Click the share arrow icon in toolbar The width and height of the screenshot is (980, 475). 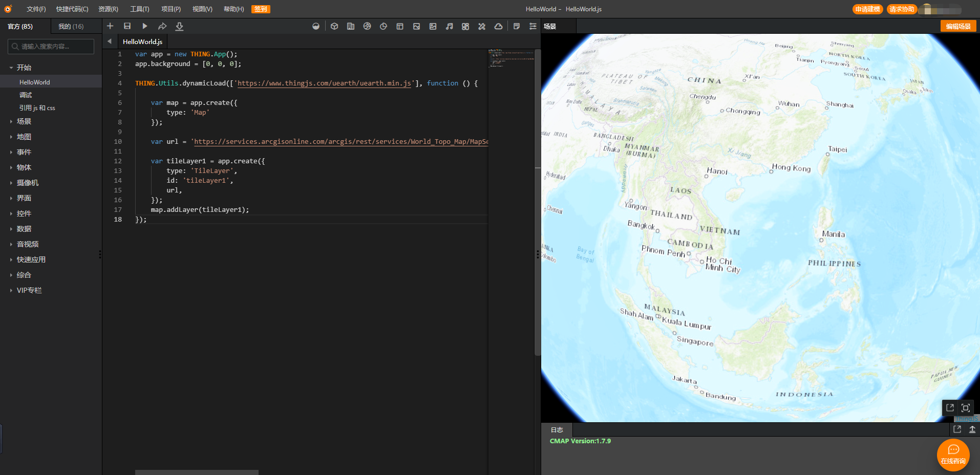point(162,26)
